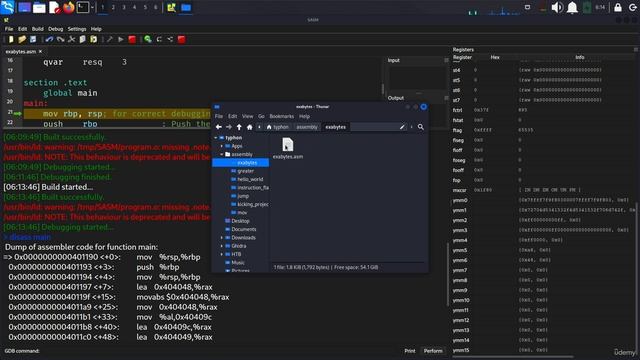
Task: Open the SASM Build menu
Action: (38, 29)
